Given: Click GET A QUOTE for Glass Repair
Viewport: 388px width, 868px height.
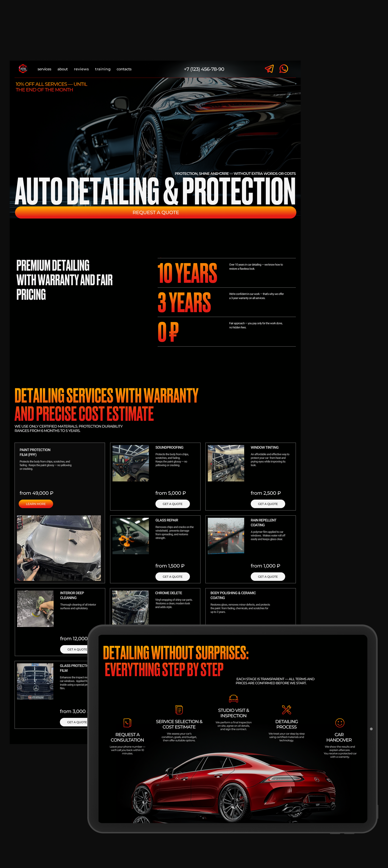Looking at the screenshot, I should (172, 576).
